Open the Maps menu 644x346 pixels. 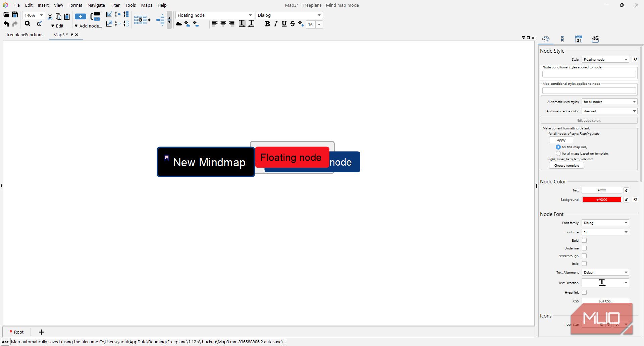pyautogui.click(x=147, y=5)
